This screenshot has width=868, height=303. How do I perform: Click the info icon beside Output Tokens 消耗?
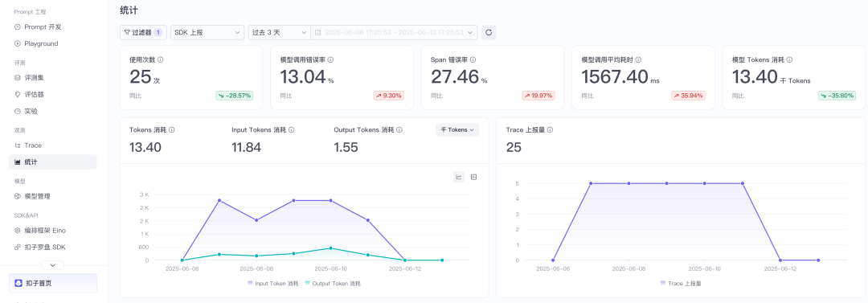tap(399, 130)
